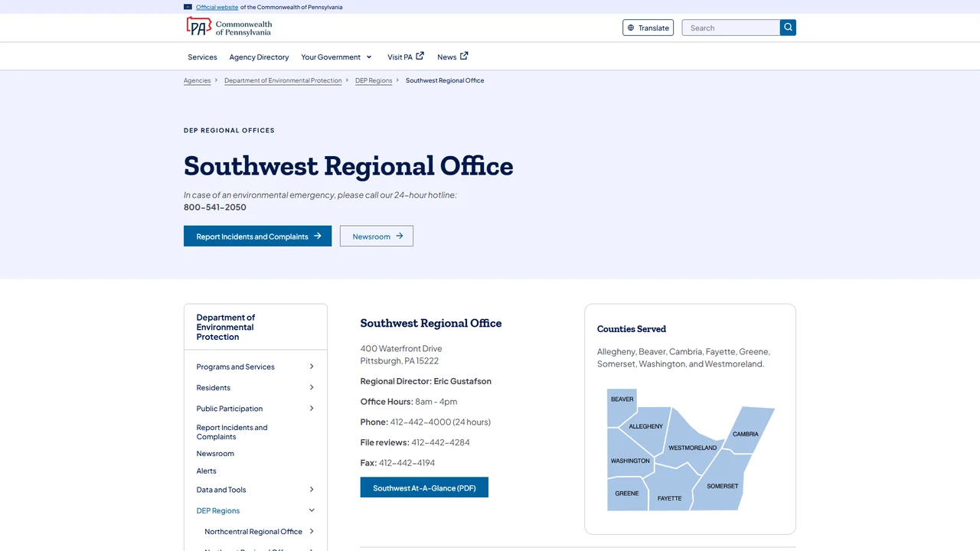Click the fax number 412-442-4194
The image size is (980, 551).
tap(407, 463)
